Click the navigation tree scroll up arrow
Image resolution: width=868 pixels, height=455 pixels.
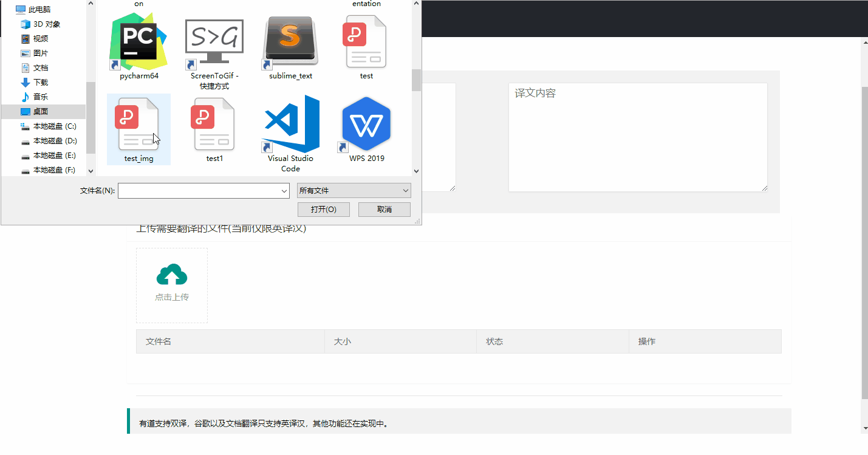(91, 4)
